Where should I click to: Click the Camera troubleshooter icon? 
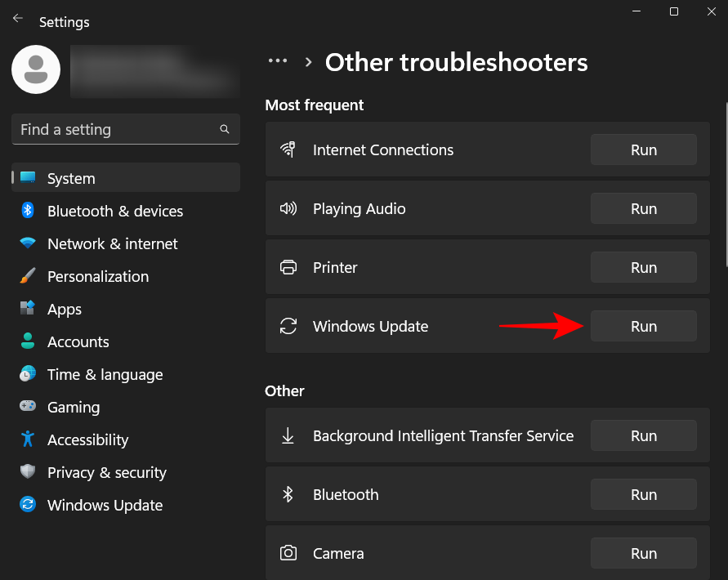288,553
